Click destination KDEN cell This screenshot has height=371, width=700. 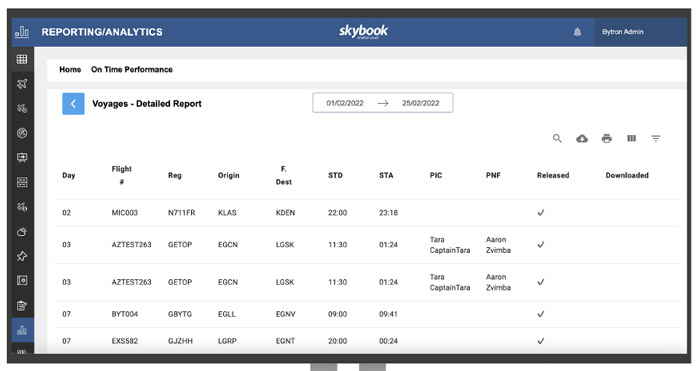[285, 213]
